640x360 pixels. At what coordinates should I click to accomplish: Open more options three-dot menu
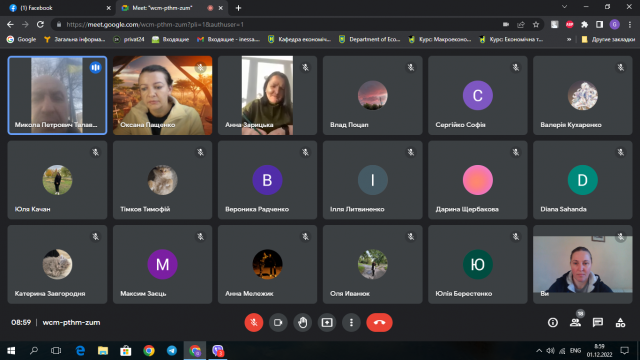[x=351, y=322]
